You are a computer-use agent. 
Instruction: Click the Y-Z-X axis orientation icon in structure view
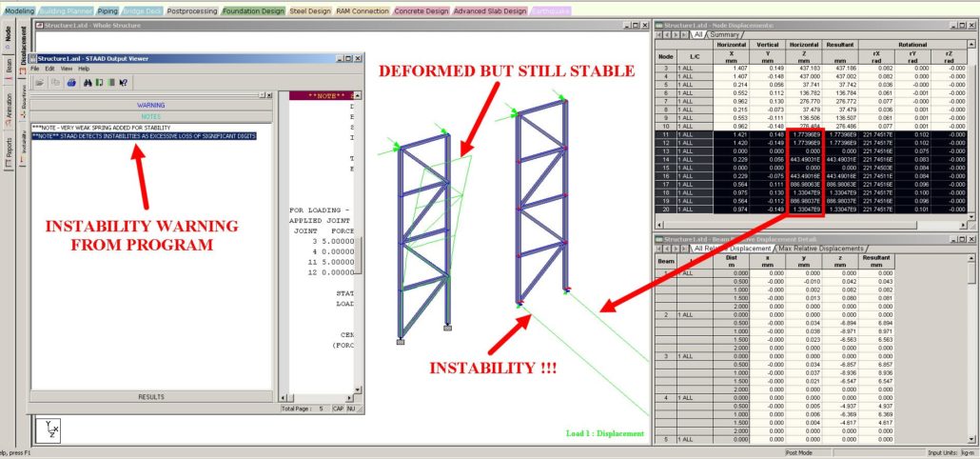(49, 430)
